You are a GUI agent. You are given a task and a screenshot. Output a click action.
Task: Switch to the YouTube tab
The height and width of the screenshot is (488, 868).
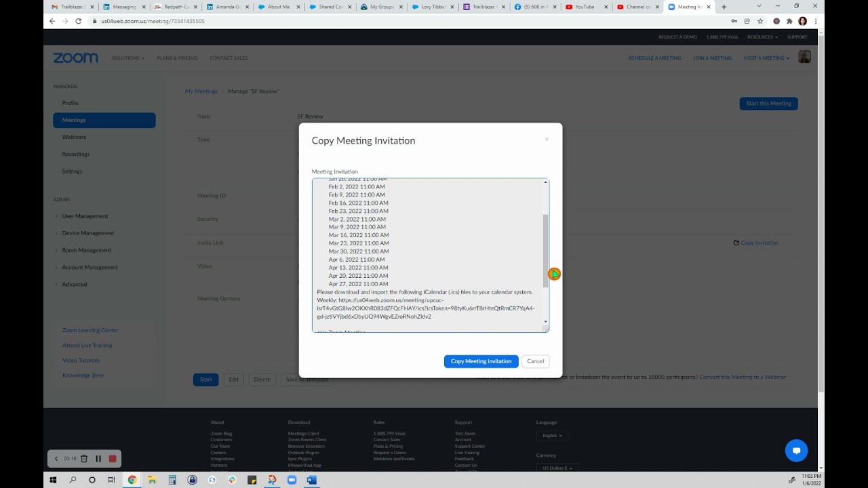point(587,7)
